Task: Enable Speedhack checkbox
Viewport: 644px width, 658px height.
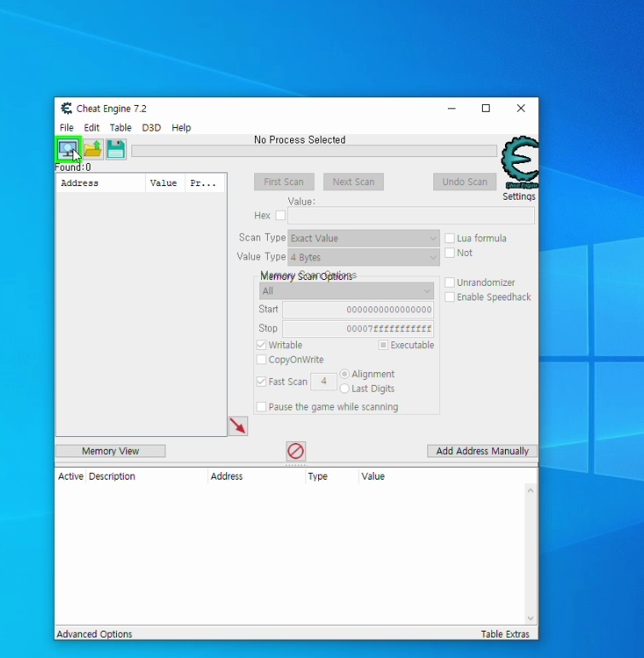Action: pos(450,297)
